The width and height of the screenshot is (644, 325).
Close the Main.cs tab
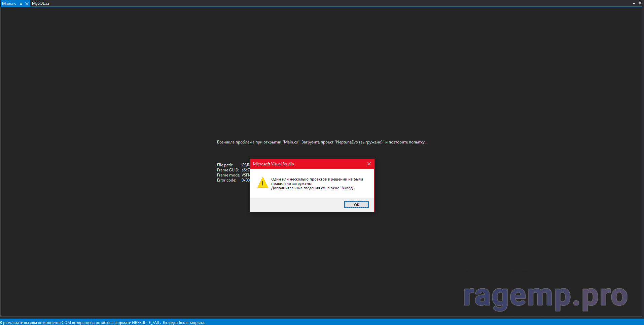pyautogui.click(x=27, y=4)
